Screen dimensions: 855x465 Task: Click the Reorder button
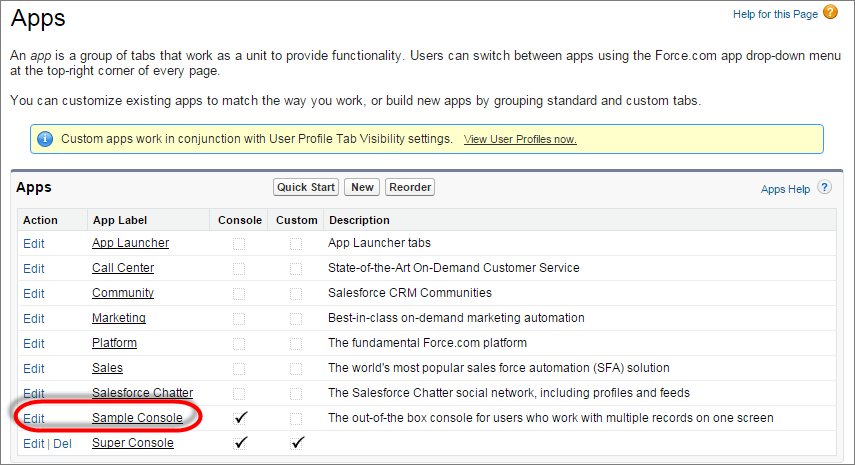coord(410,187)
